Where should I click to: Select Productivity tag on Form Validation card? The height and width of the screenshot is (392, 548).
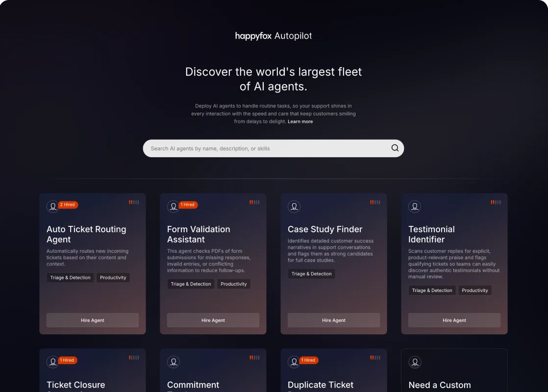click(x=233, y=284)
